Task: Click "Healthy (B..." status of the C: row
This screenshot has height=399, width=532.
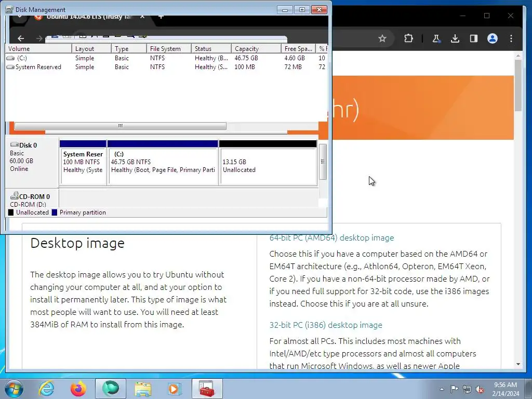Action: 211,58
